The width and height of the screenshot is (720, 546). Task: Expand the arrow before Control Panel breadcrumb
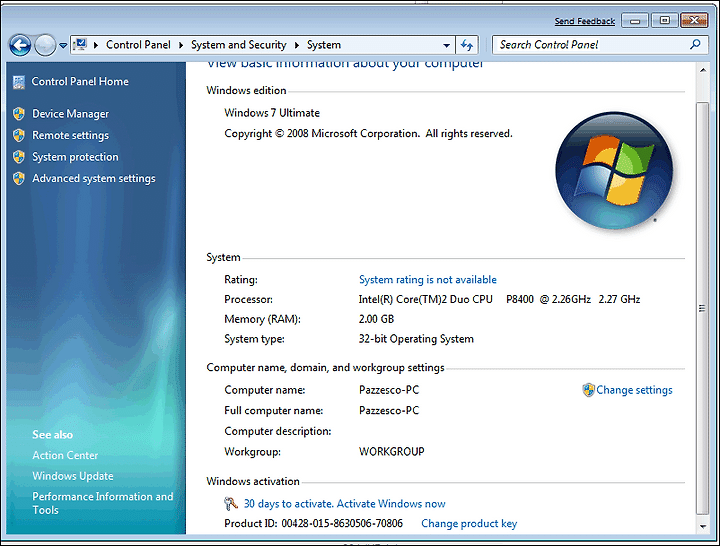[96, 45]
